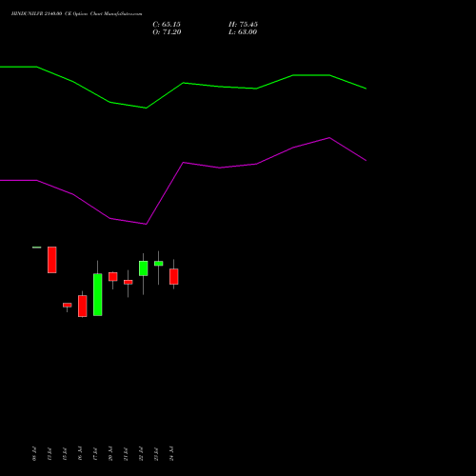
Task: Click the chart title text at top left
Action: pos(77,14)
